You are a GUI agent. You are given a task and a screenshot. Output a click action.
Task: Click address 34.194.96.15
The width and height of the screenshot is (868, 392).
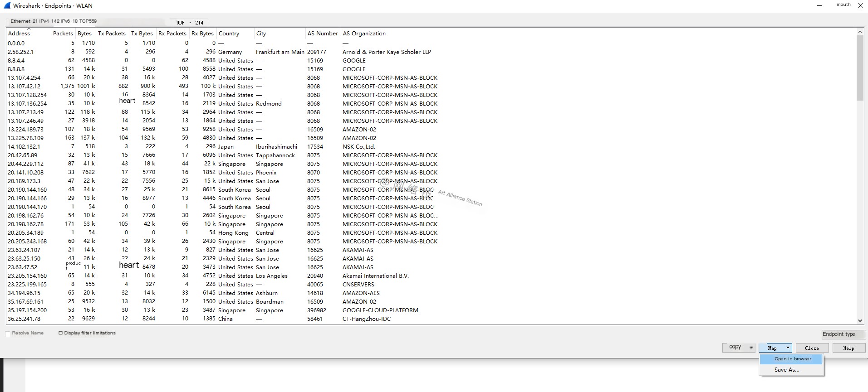(24, 293)
